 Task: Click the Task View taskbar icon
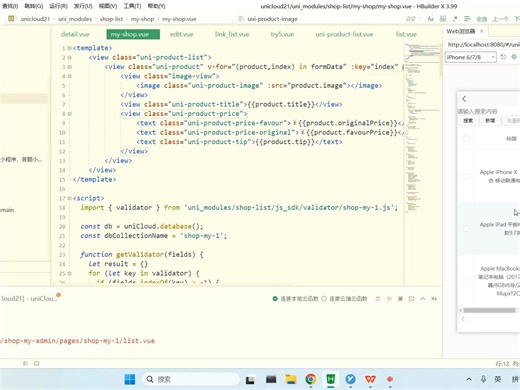tap(250, 379)
